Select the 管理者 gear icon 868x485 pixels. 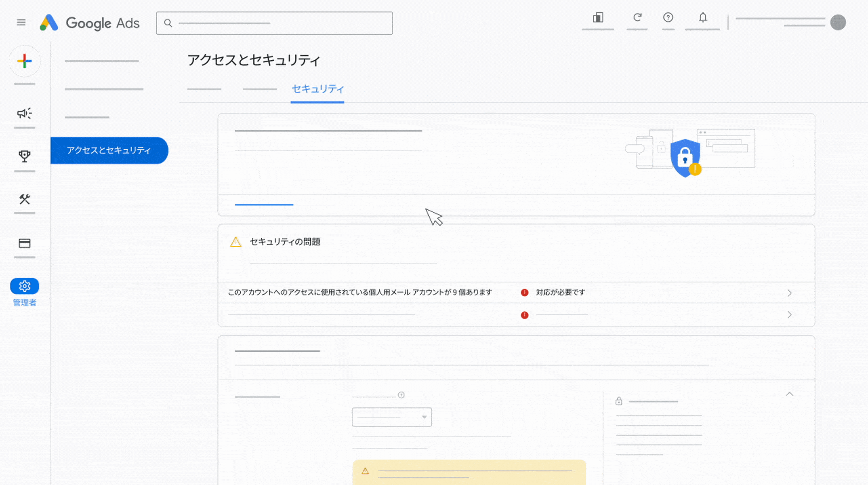click(24, 286)
